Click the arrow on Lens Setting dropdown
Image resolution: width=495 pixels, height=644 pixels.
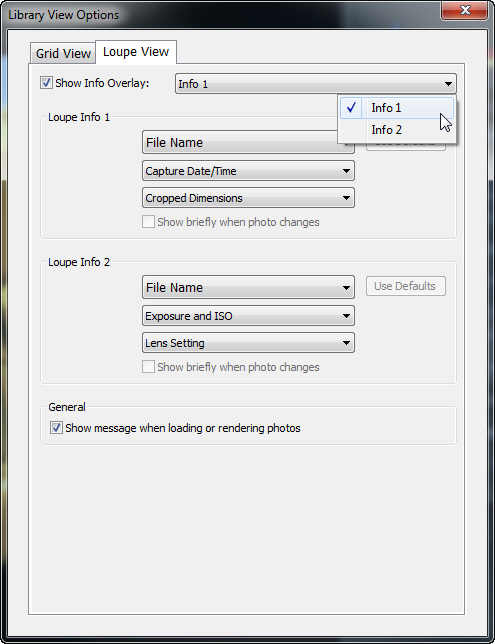346,343
